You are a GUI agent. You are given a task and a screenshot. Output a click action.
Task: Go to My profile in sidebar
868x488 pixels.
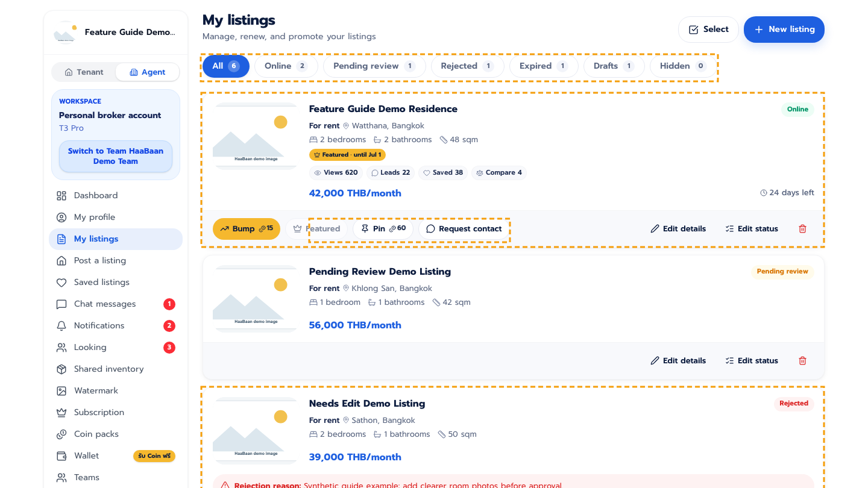pyautogui.click(x=116, y=217)
